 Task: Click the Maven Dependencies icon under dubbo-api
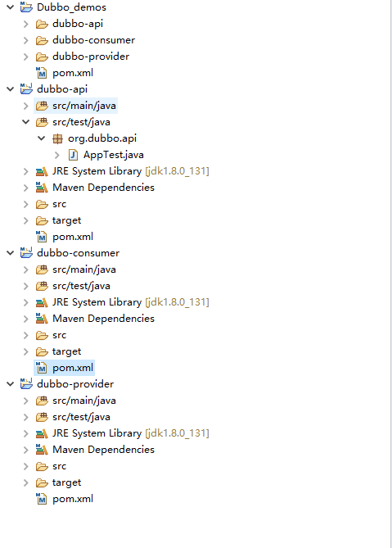(42, 188)
